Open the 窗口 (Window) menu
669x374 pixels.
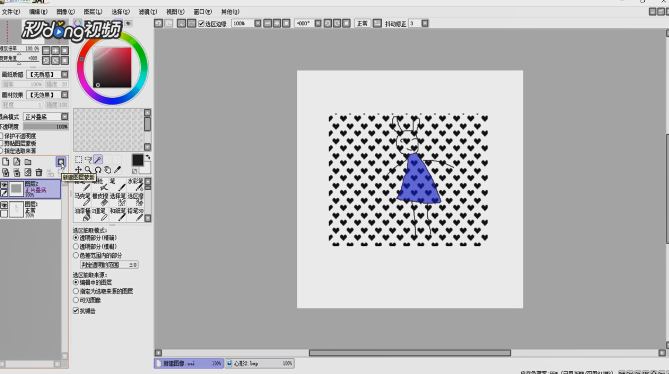pyautogui.click(x=202, y=12)
